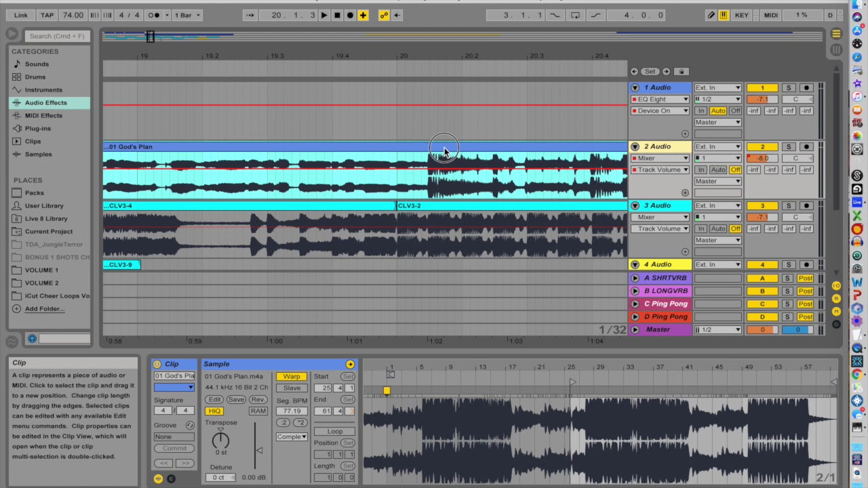The width and height of the screenshot is (868, 488).
Task: Enable RAM mode for the clip
Action: click(x=258, y=411)
